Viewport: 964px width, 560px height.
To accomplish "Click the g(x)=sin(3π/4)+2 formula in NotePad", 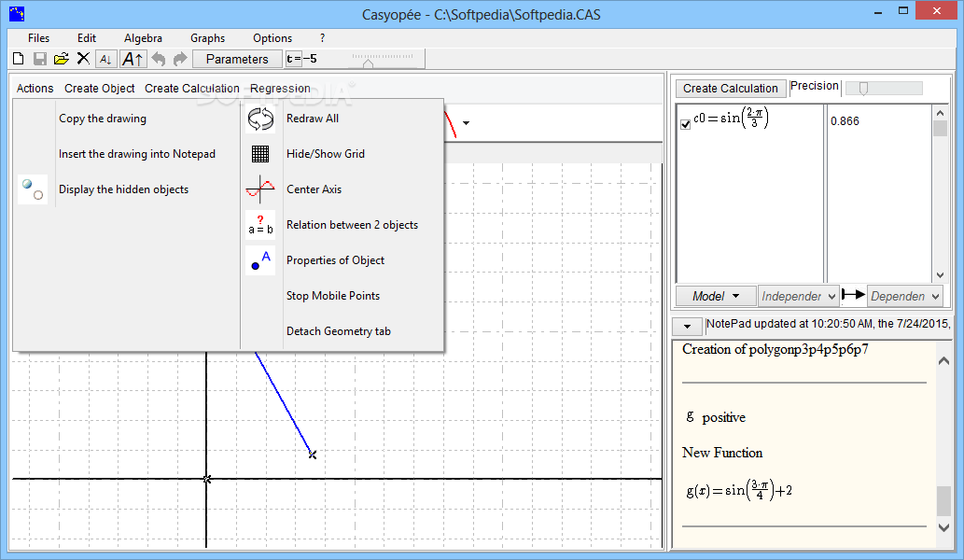I will 739,491.
